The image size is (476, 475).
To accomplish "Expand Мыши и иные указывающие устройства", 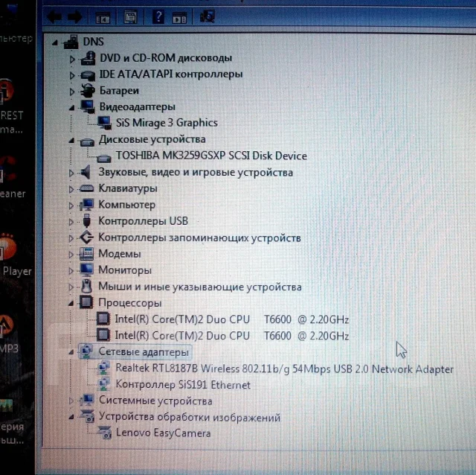I will tap(71, 287).
